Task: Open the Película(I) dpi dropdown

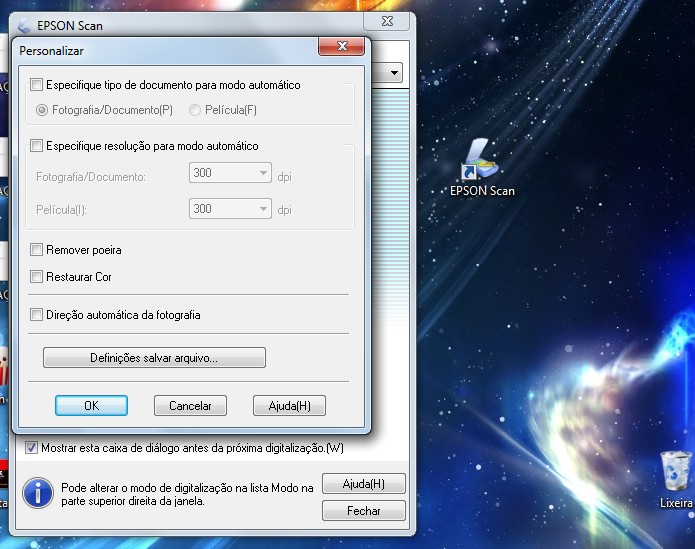Action: click(x=230, y=209)
